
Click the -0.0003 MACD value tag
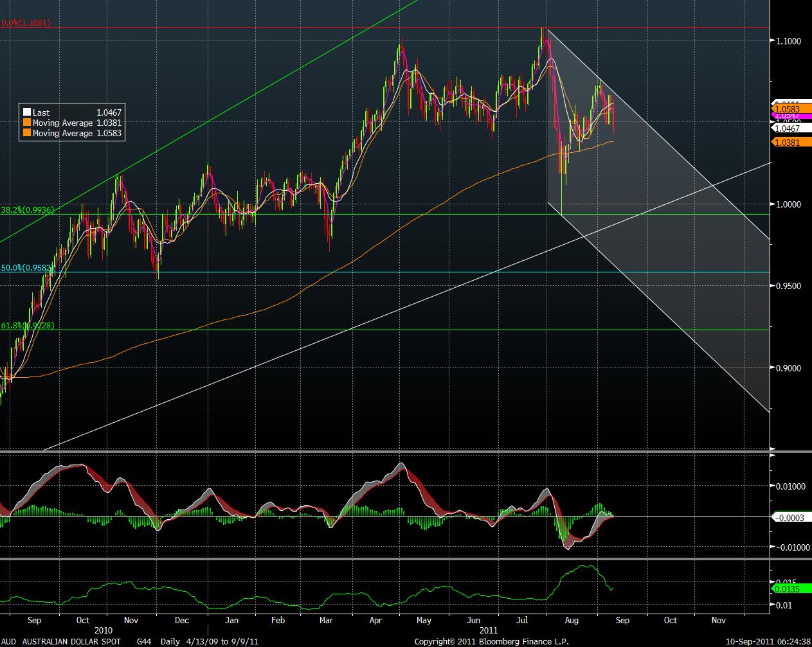pos(788,517)
